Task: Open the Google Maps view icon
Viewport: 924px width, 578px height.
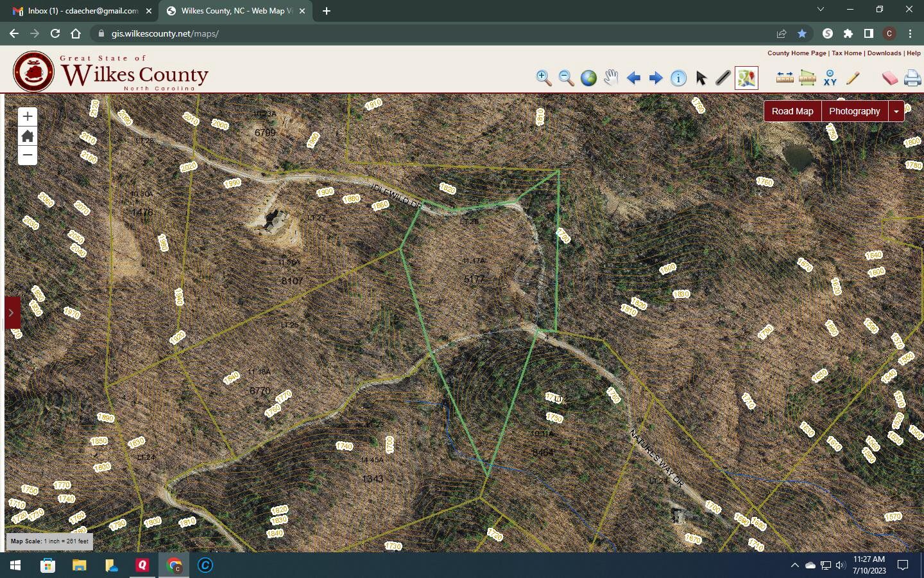Action: coord(746,78)
